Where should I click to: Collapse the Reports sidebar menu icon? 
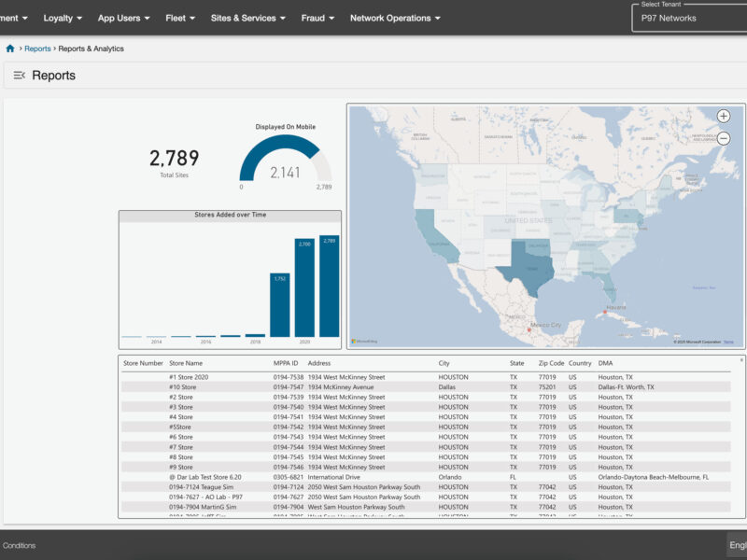(x=19, y=76)
